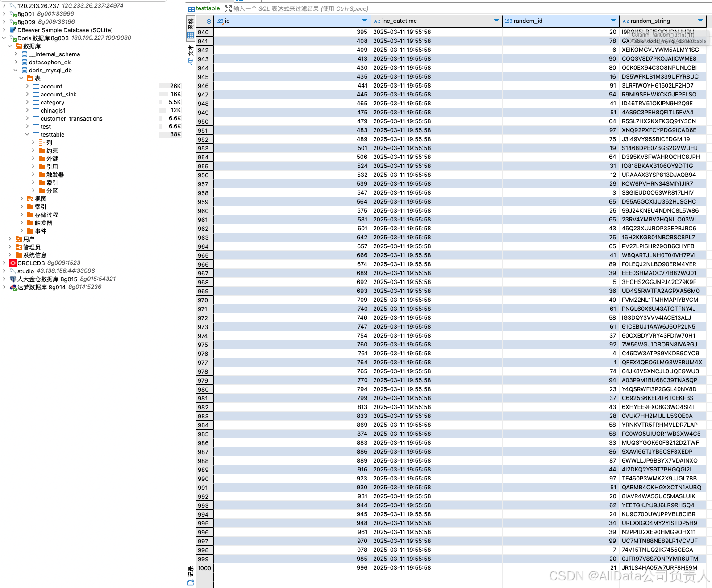The width and height of the screenshot is (712, 588).
Task: Click the row selector circle in grid header
Action: tap(209, 21)
